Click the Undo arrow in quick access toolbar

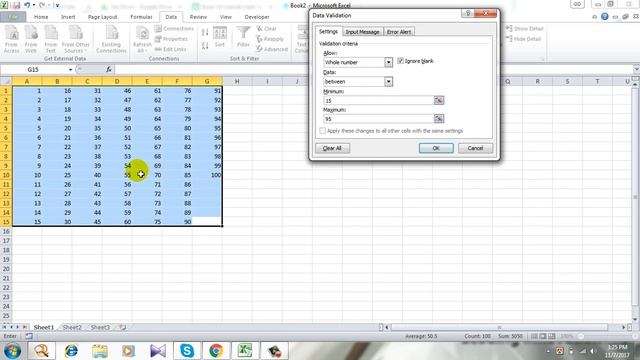click(27, 5)
